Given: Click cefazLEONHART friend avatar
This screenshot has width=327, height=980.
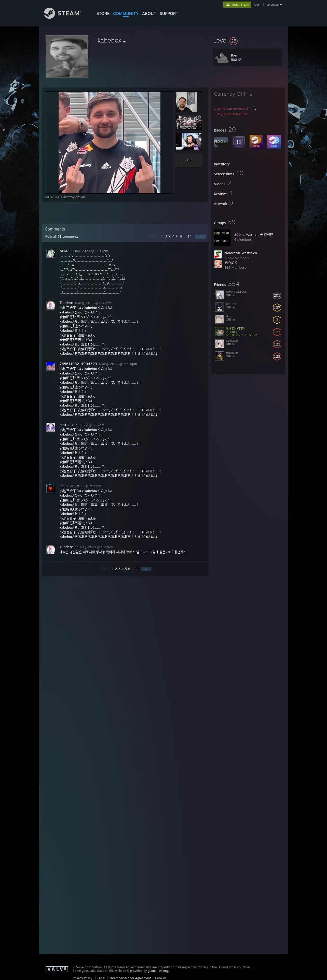Looking at the screenshot, I should point(220,295).
